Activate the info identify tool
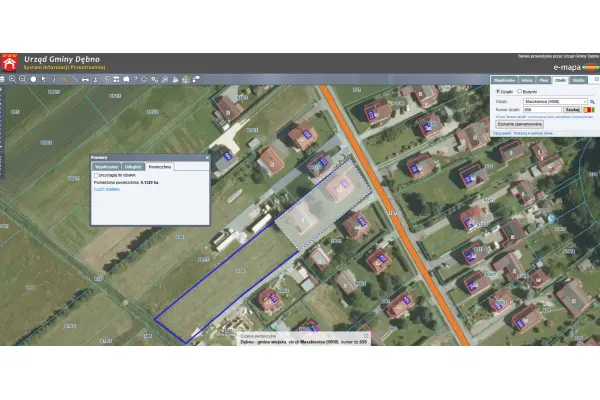The height and width of the screenshot is (400, 600). pyautogui.click(x=54, y=79)
